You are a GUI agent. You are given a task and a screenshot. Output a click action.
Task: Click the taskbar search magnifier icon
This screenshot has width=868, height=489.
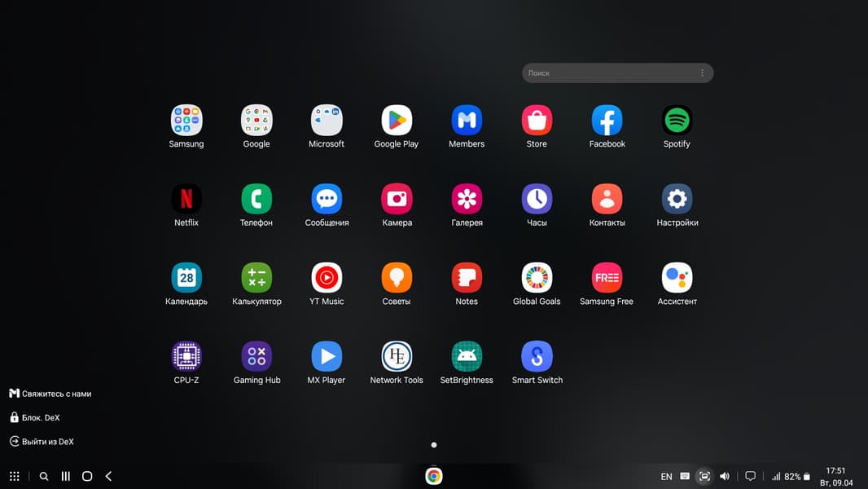pos(44,476)
